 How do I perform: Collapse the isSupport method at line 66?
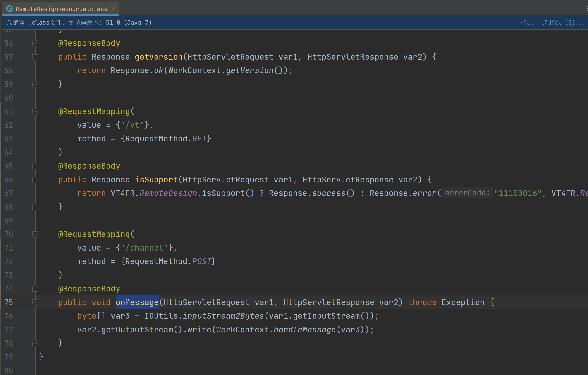click(35, 180)
